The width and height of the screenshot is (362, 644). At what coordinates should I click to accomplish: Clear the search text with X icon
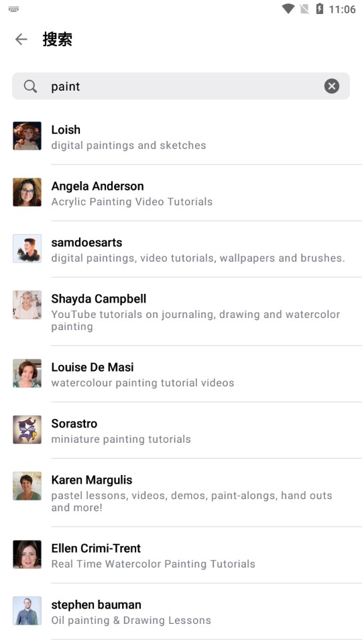pos(332,87)
